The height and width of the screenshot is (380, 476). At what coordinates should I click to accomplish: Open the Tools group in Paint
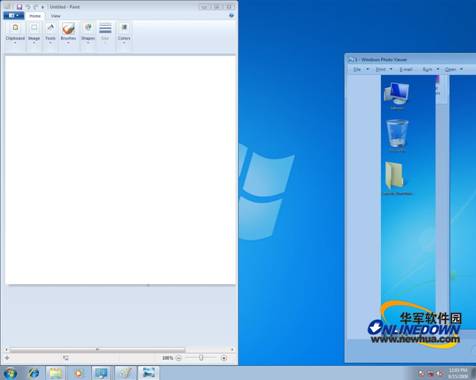50,33
